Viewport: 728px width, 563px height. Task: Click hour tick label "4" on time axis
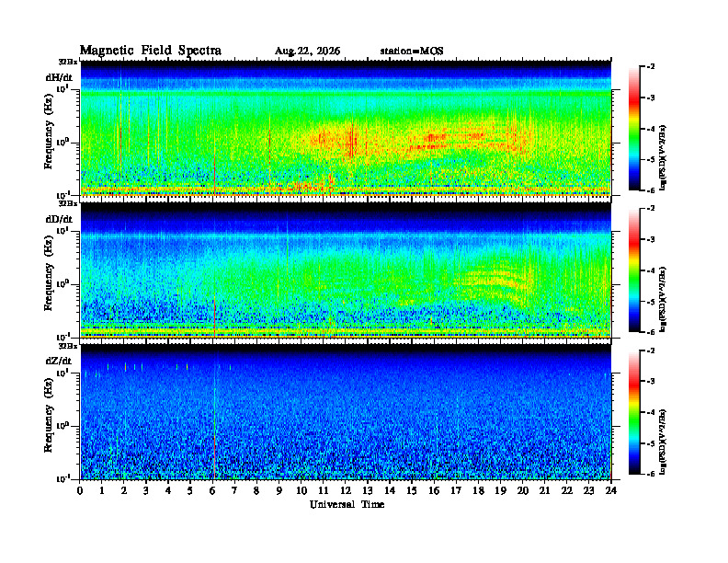tap(168, 490)
